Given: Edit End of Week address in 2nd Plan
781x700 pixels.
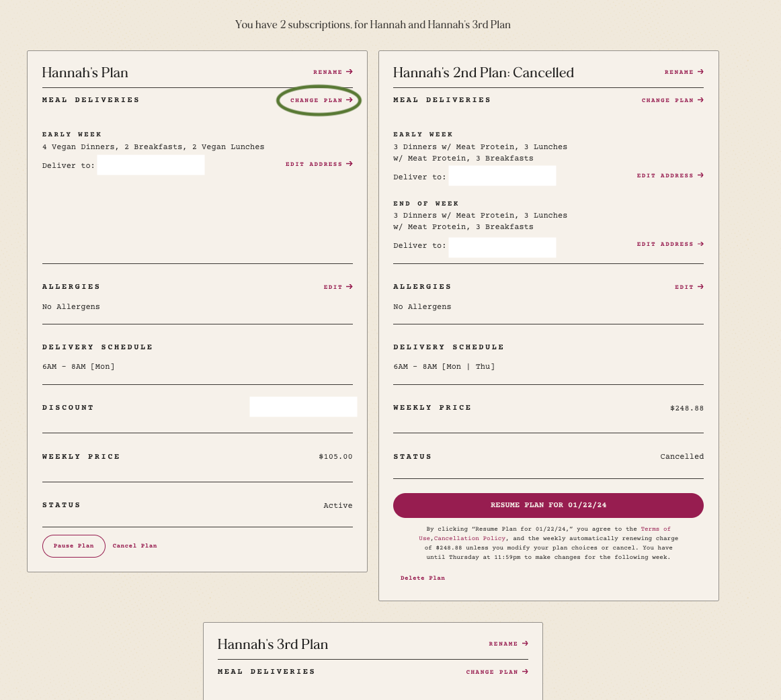Looking at the screenshot, I should 670,244.
